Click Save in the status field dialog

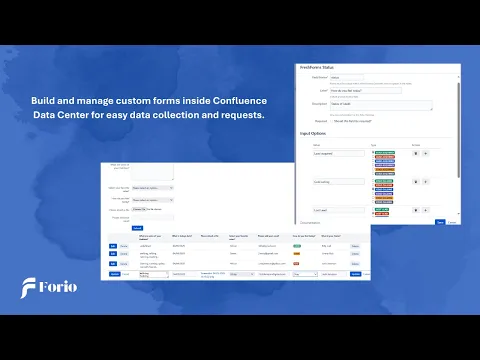coord(440,222)
